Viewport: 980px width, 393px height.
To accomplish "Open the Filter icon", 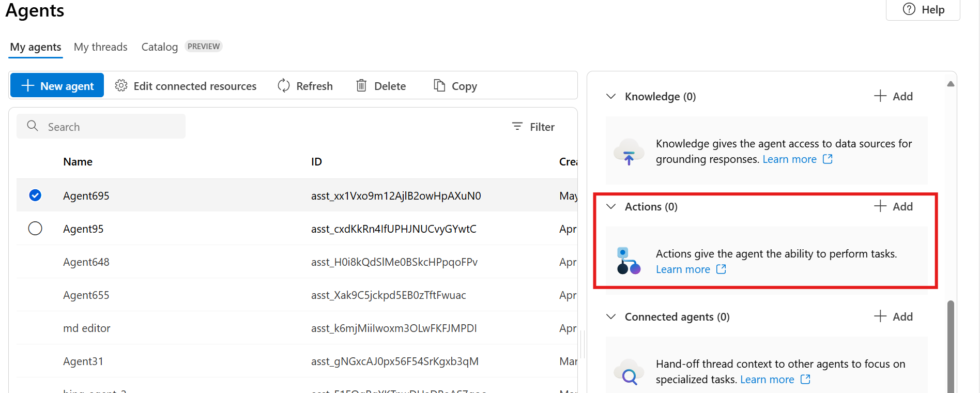I will tap(517, 127).
